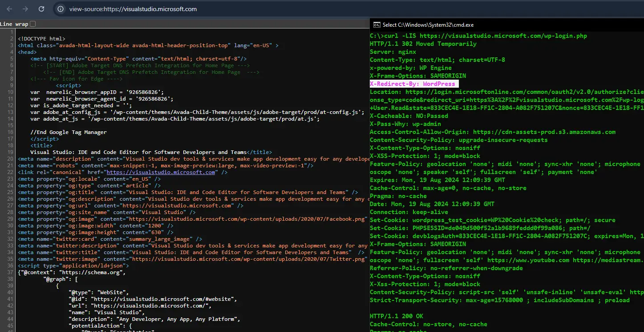The width and height of the screenshot is (644, 332).
Task: Click the '//End Google Tag Manager' comment
Action: (69, 132)
